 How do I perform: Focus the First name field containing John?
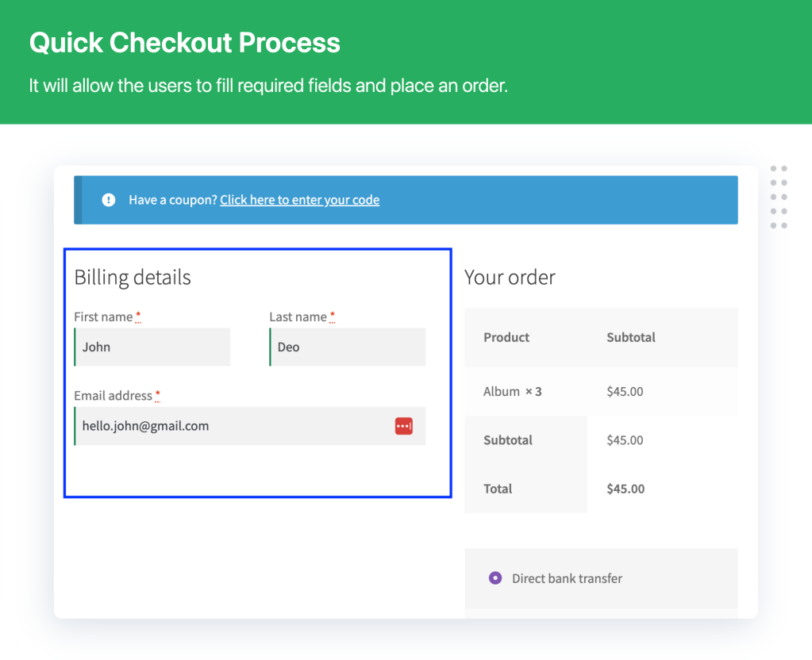(152, 347)
